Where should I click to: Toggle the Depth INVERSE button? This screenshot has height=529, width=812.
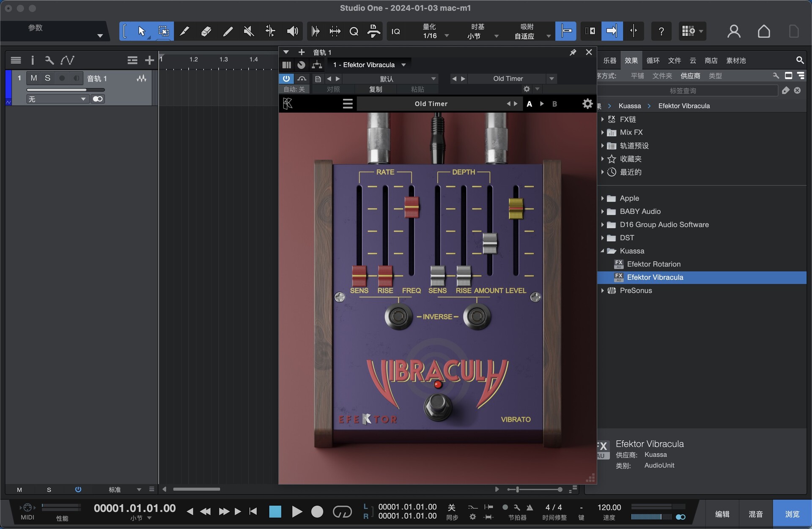point(477,316)
